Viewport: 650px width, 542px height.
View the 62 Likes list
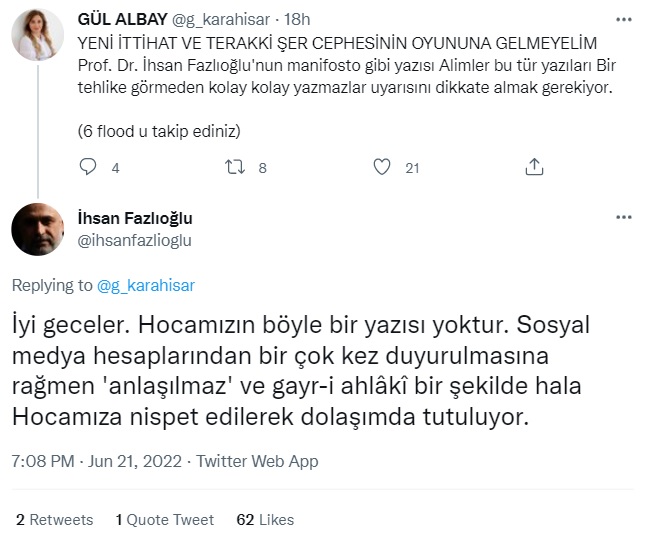[265, 519]
